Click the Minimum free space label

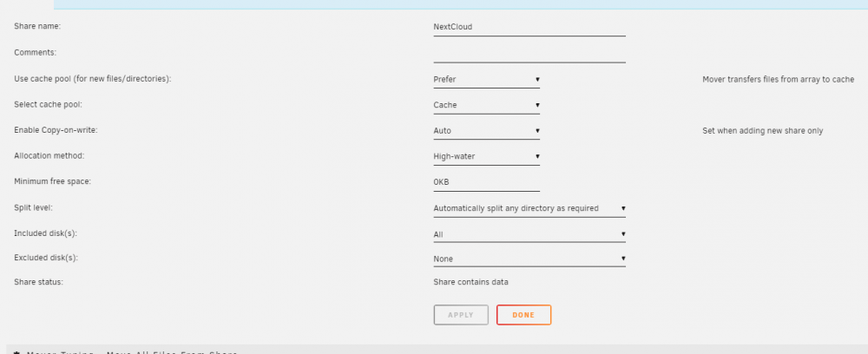tap(53, 181)
